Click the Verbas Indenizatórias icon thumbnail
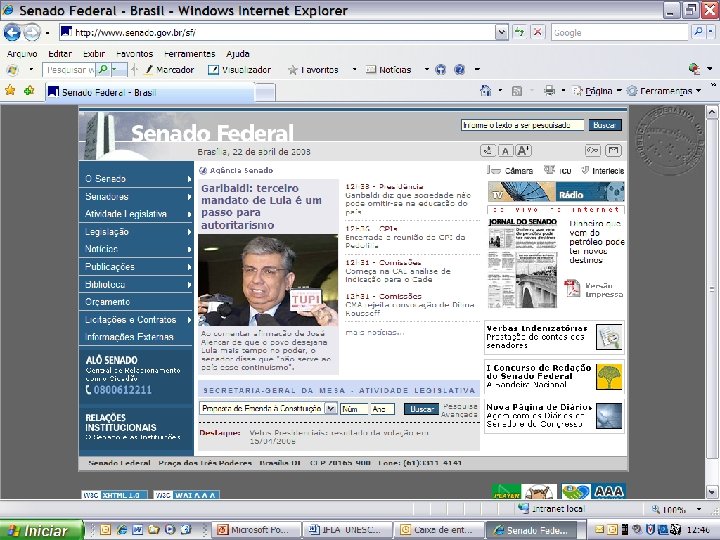 pos(609,337)
